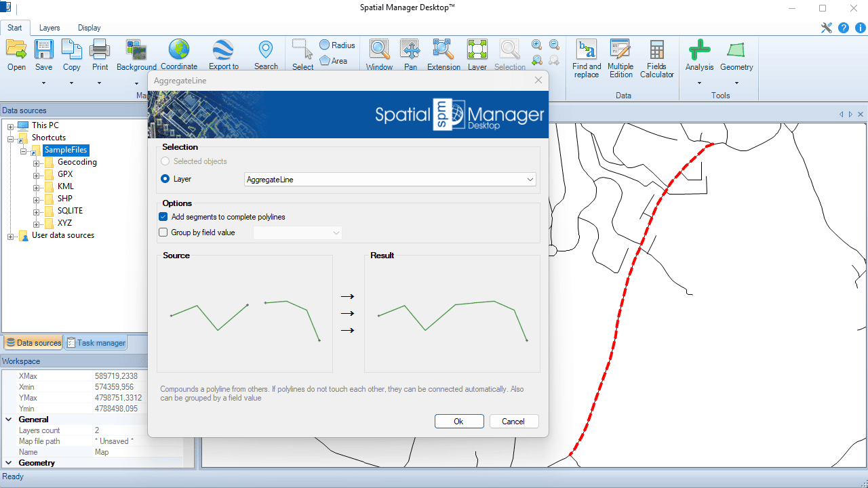Click the Analysis tools icon
Image resolution: width=868 pixels, height=488 pixels.
point(699,49)
